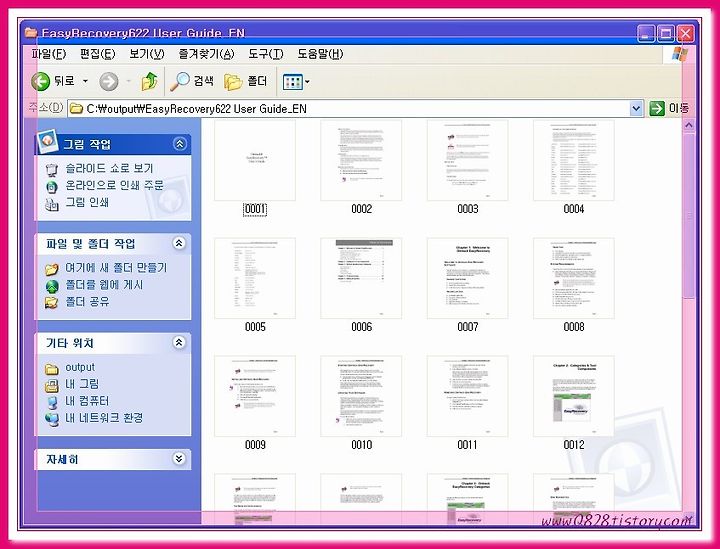Click the vertical scrollbar up arrow
Screen dimensions: 720x549
pyautogui.click(x=688, y=125)
